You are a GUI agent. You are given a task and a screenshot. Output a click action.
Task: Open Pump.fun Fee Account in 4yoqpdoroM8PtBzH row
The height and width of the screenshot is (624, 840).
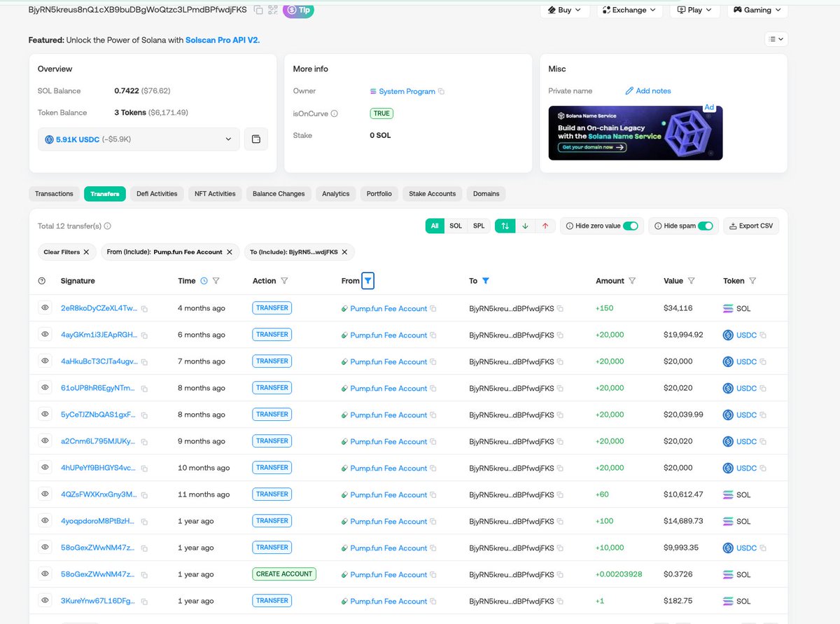pyautogui.click(x=388, y=521)
